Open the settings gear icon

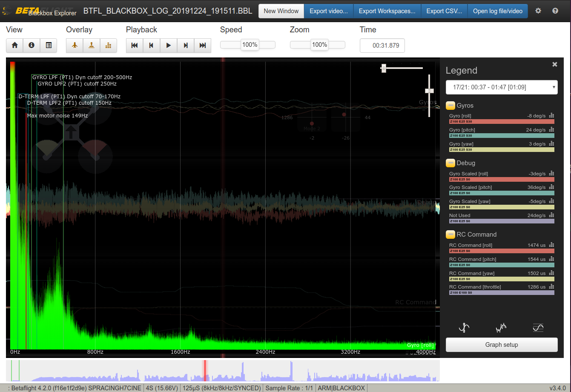pos(538,11)
